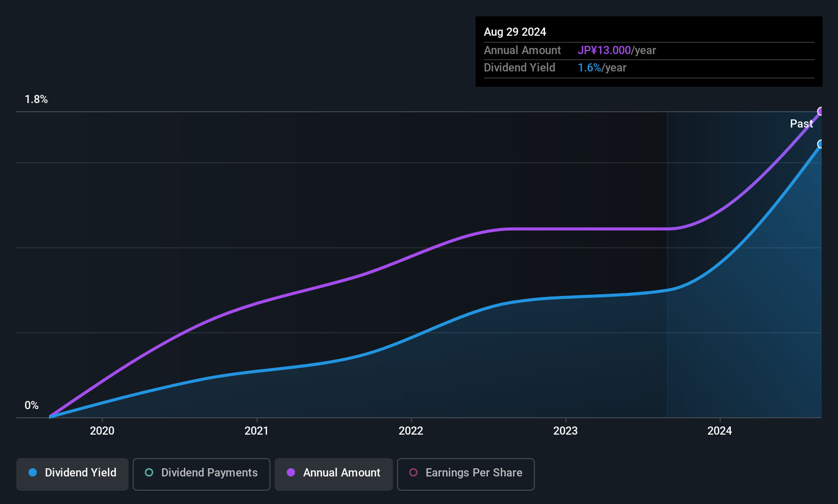Viewport: 838px width, 504px height.
Task: Click the blue Dividend Yield endpoint marker
Action: click(821, 144)
